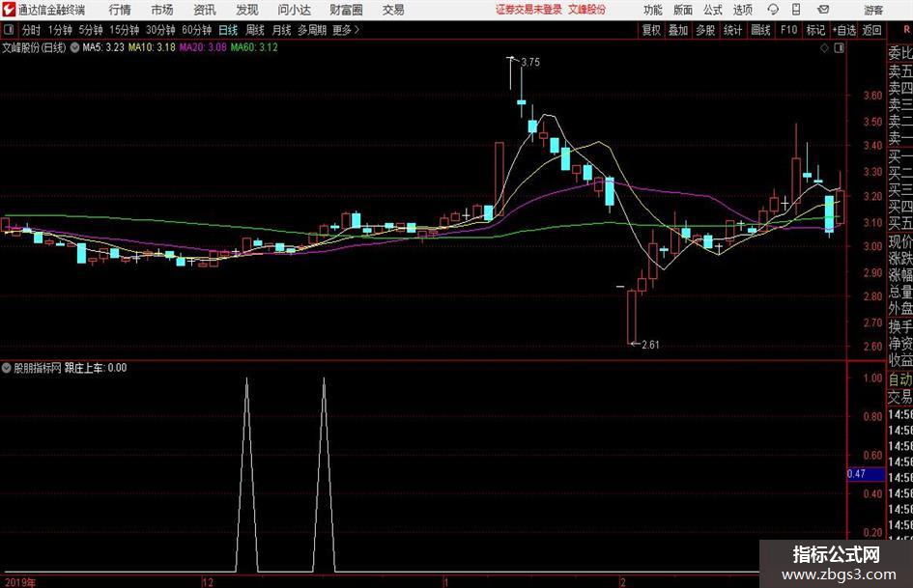Screen dimensions: 913x588
Task: Toggle the side panel icon beside the diamond
Action: point(839,48)
